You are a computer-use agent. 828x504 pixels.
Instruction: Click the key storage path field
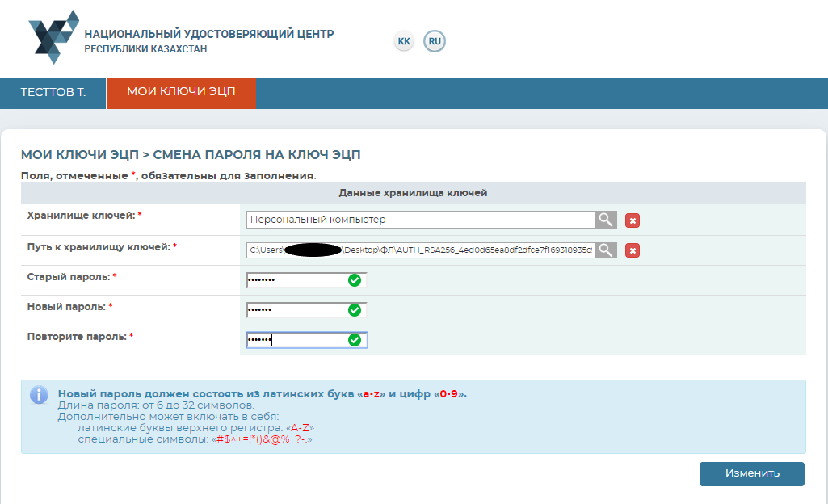pos(420,250)
